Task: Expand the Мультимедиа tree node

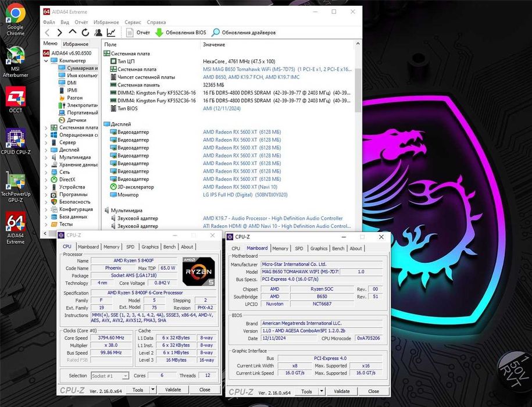Action: (46, 158)
